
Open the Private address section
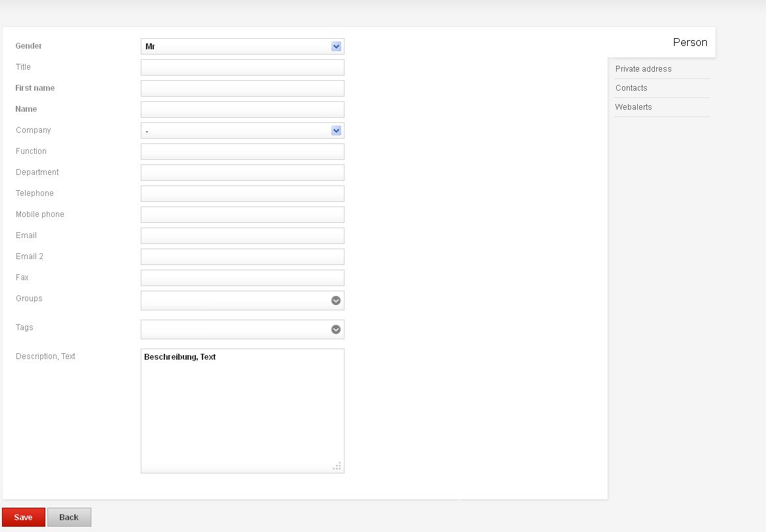(x=643, y=69)
